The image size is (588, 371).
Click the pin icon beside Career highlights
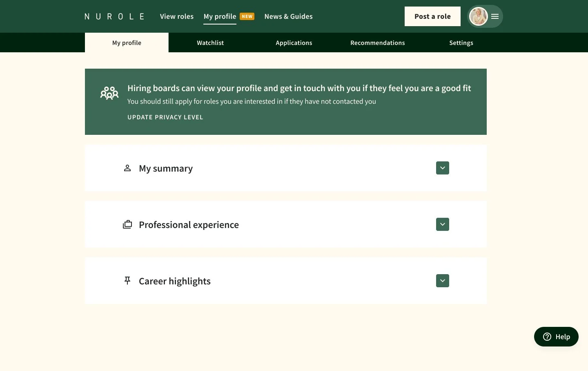(x=127, y=280)
